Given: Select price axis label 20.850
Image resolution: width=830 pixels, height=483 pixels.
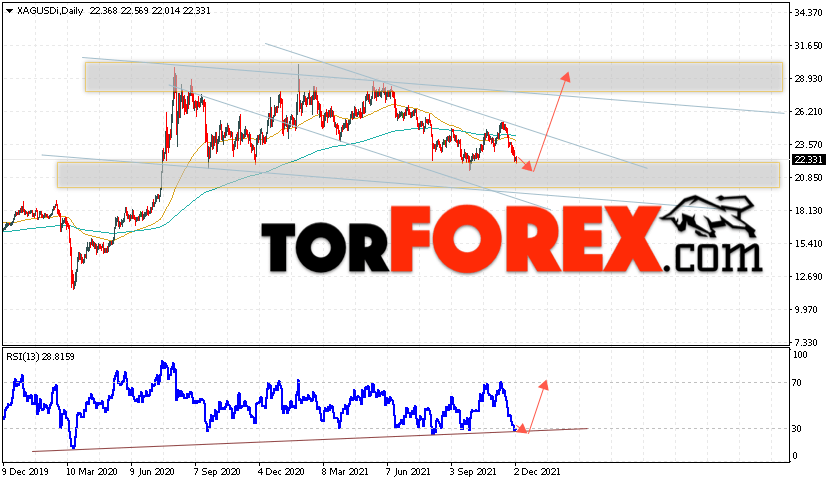Looking at the screenshot, I should tap(809, 178).
